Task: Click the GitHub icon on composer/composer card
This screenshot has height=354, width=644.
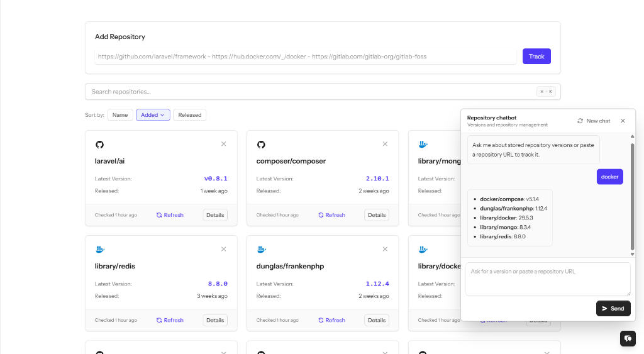Action: [x=261, y=145]
